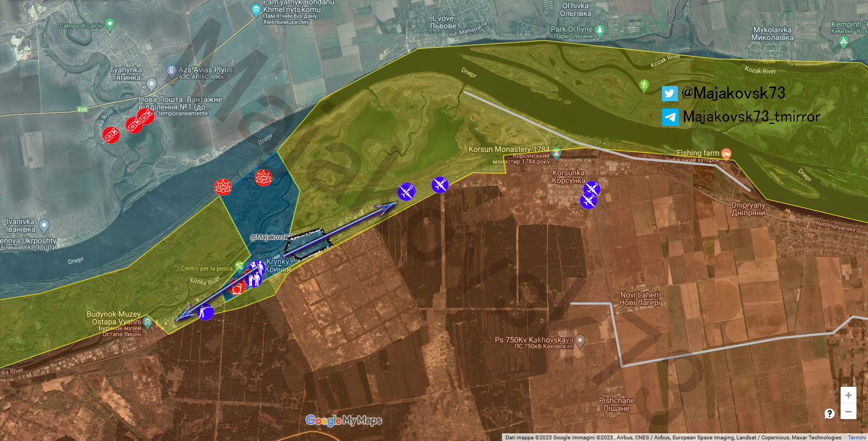Open the Budynok-Muzey Ostapa Vyshni museum pin
868x441 pixels.
147,322
